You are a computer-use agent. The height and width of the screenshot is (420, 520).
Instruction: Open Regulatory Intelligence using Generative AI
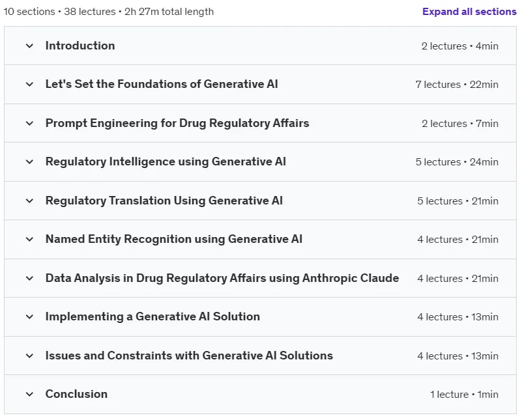pyautogui.click(x=166, y=161)
